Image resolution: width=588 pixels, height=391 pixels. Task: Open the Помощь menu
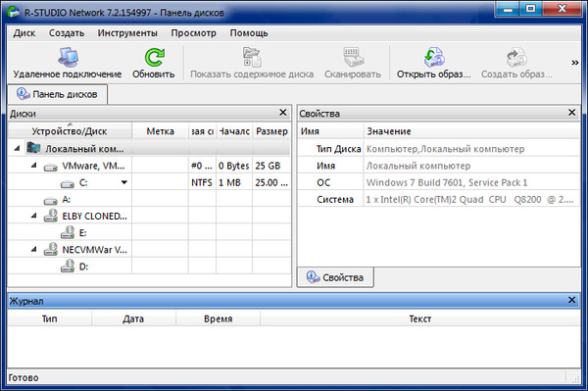tap(249, 33)
